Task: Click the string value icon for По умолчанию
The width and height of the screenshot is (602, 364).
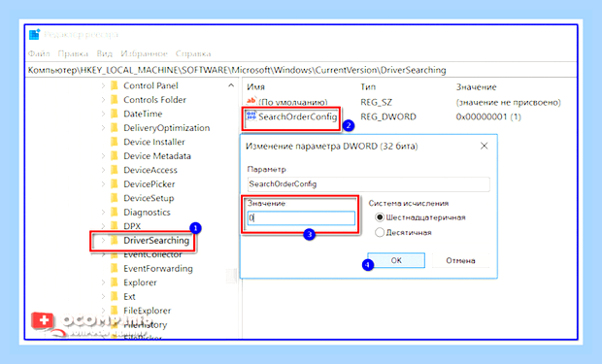Action: [x=251, y=101]
